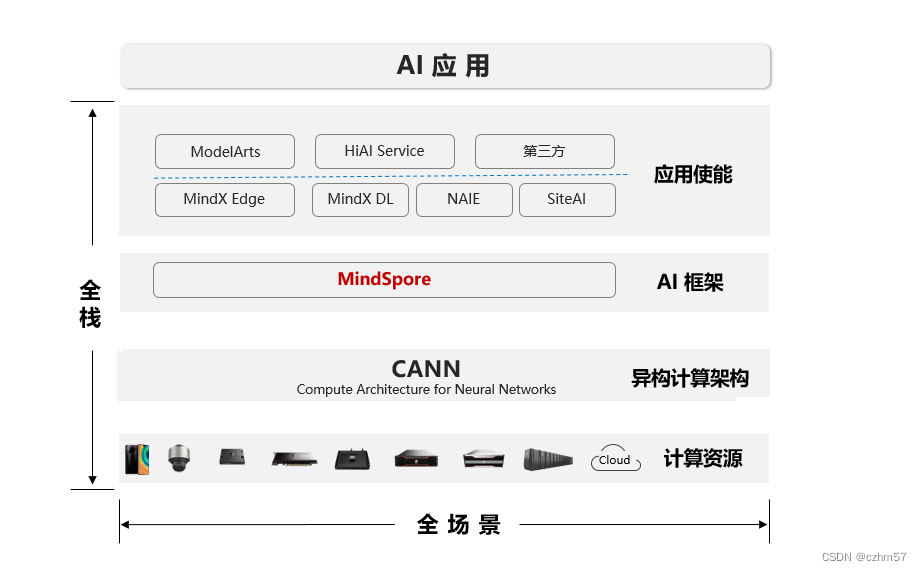Click 'Compute Architecture for Neural Networks' subtitle
This screenshot has width=922, height=571.
(x=426, y=389)
